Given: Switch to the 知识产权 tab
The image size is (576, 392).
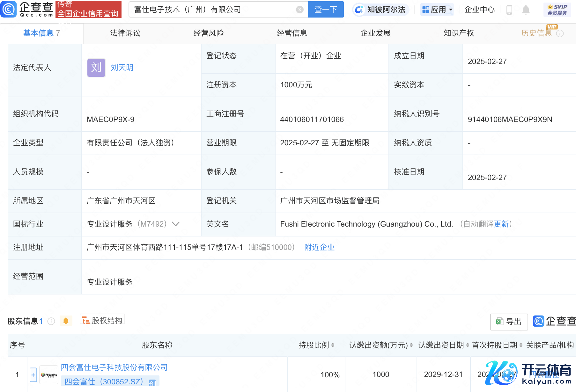Looking at the screenshot, I should pyautogui.click(x=459, y=33).
